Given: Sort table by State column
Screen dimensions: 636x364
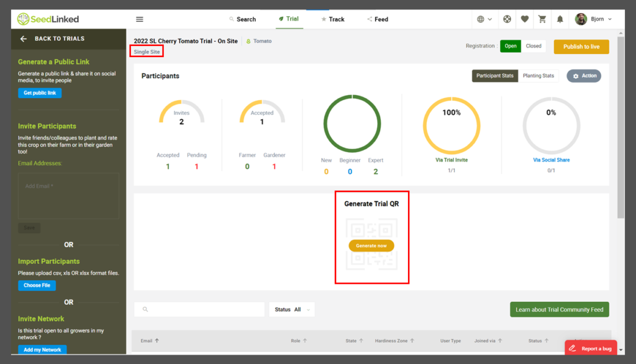Looking at the screenshot, I should click(x=355, y=341).
